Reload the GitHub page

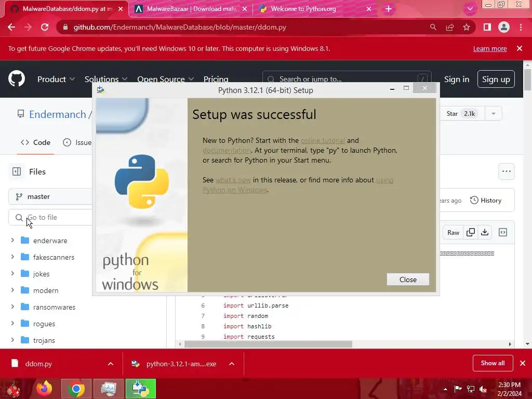45,27
